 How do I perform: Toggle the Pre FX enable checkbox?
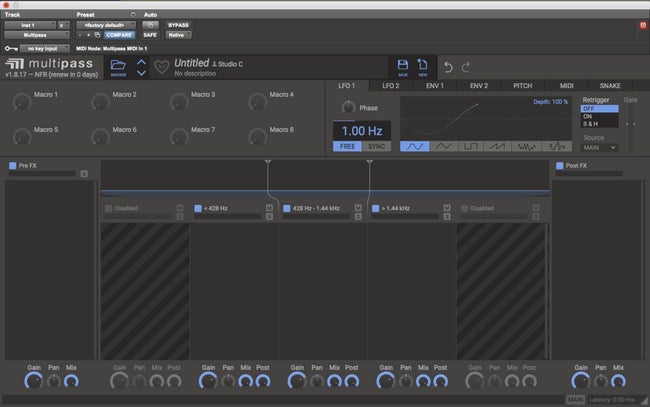[x=13, y=166]
